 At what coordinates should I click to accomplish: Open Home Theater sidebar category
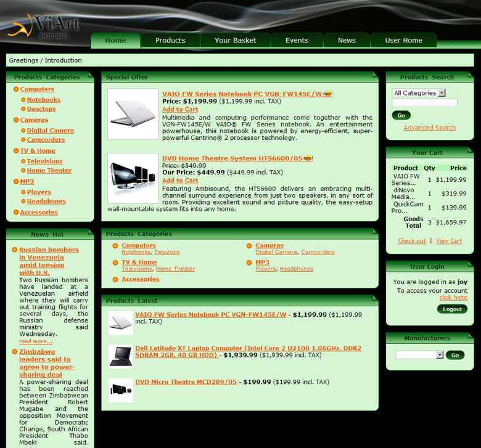[49, 170]
